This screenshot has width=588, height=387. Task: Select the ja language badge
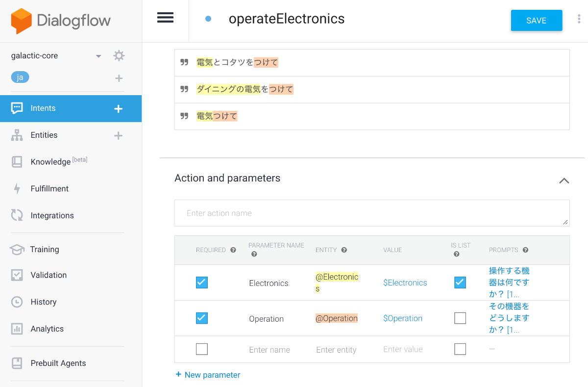coord(20,77)
